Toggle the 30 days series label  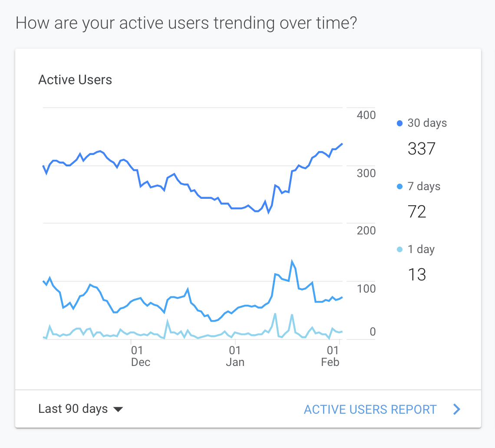427,123
